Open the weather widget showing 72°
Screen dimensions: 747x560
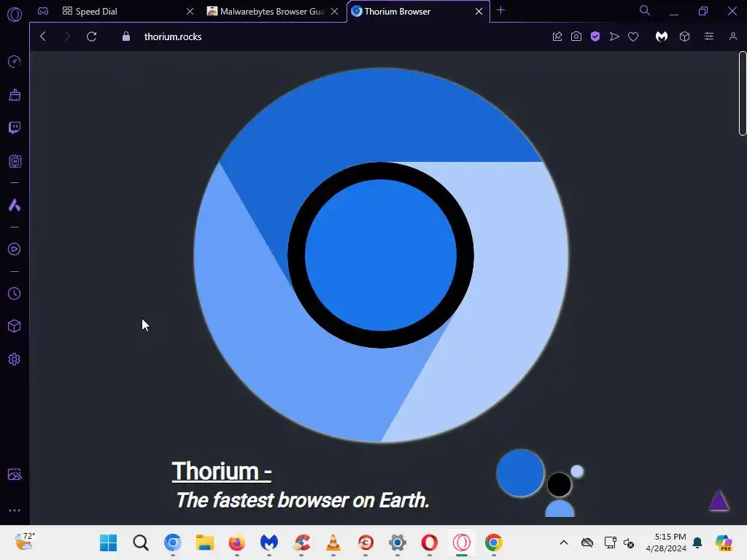click(x=24, y=542)
